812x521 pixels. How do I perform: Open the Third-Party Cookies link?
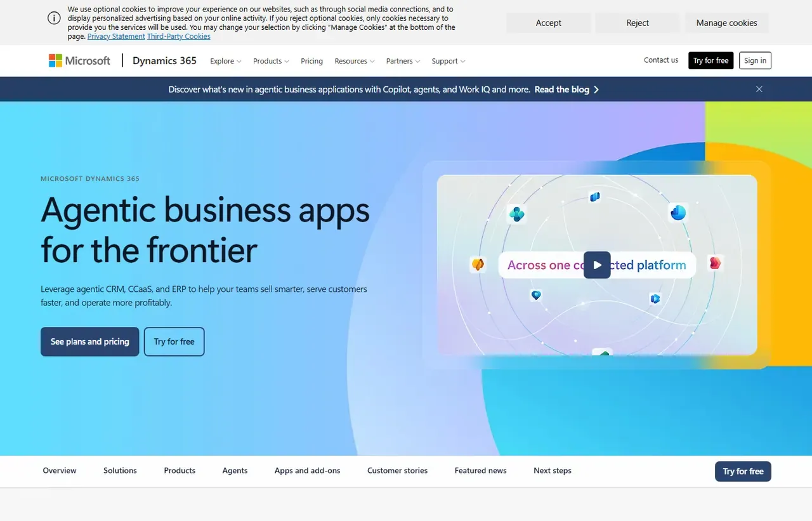click(x=179, y=37)
